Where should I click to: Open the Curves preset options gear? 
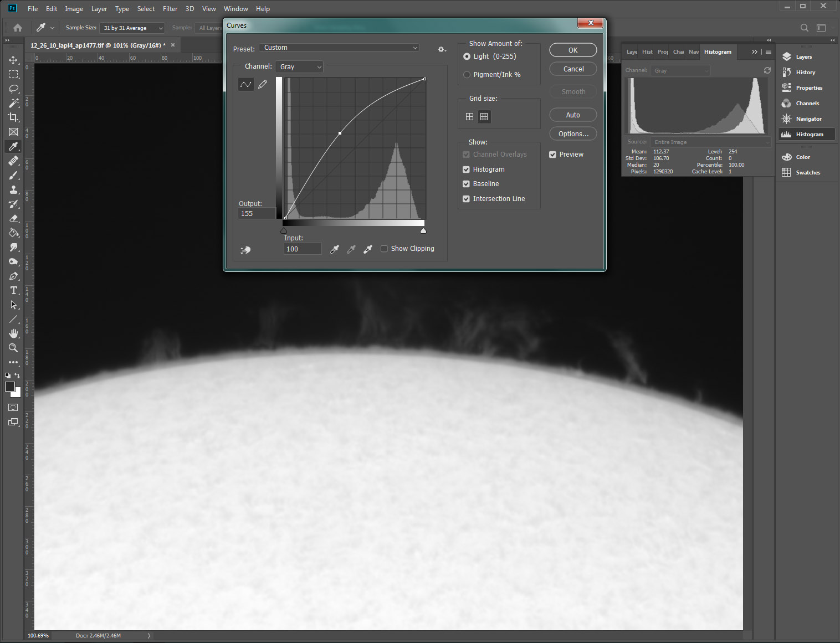click(442, 49)
